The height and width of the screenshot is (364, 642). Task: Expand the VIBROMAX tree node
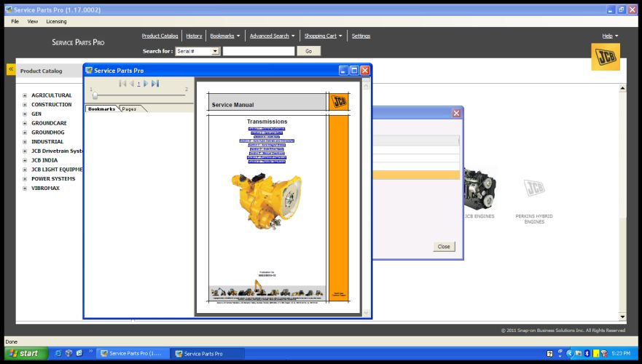(x=25, y=188)
